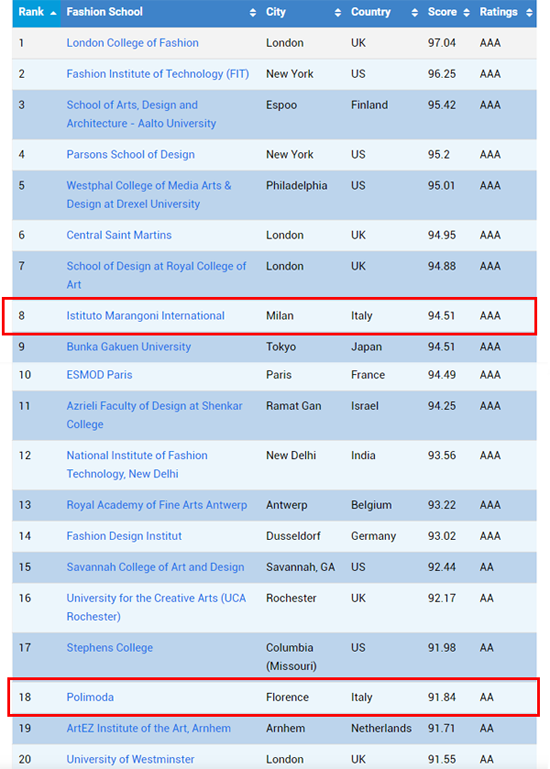Click sort arrows beside Ratings header
Screen dimensions: 550x769
(x=529, y=13)
